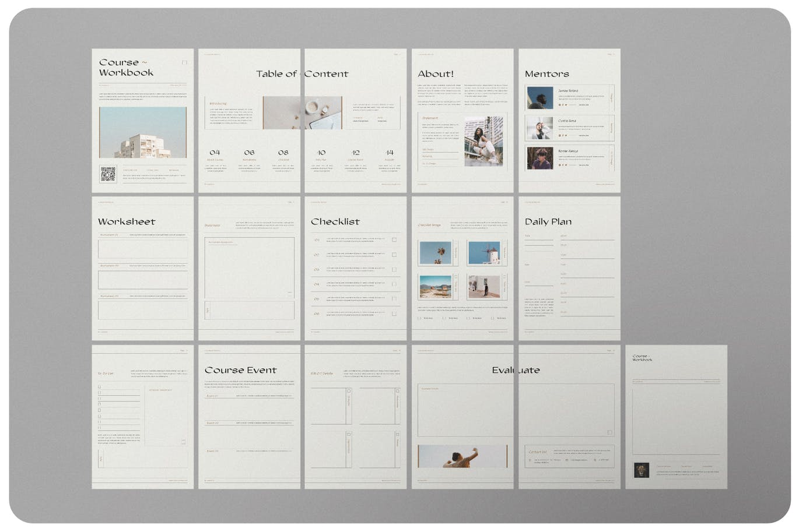Click the small logo image on the back cover
Image resolution: width=799 pixels, height=532 pixels.
[x=642, y=470]
